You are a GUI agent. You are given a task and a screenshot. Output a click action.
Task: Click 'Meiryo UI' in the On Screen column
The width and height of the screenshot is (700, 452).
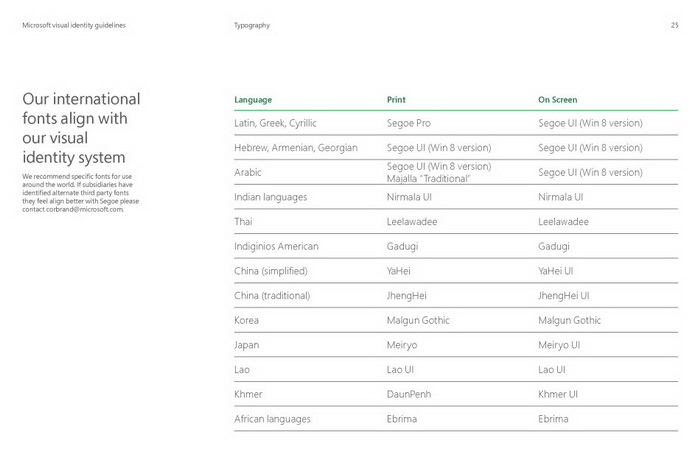click(559, 345)
